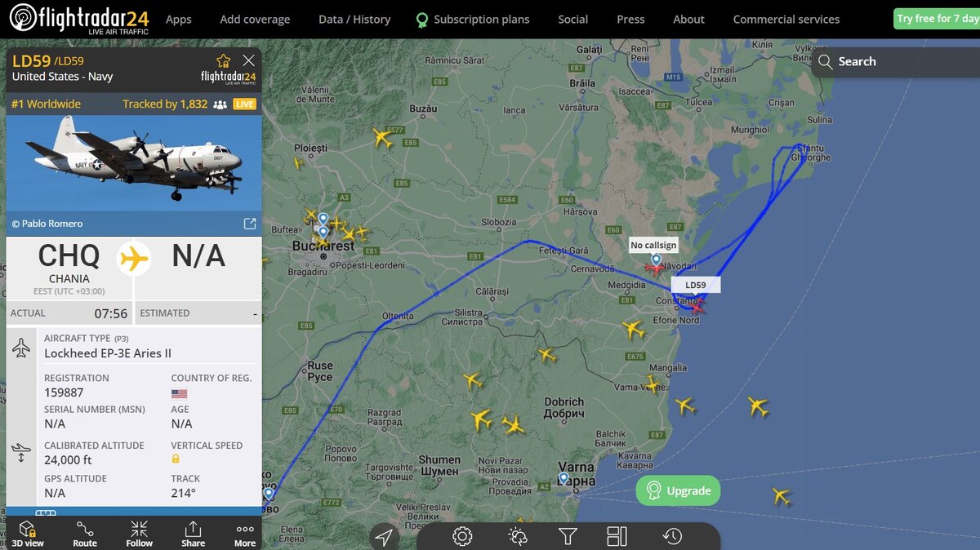
Task: Close the LD59 flight details panel
Action: pyautogui.click(x=249, y=60)
